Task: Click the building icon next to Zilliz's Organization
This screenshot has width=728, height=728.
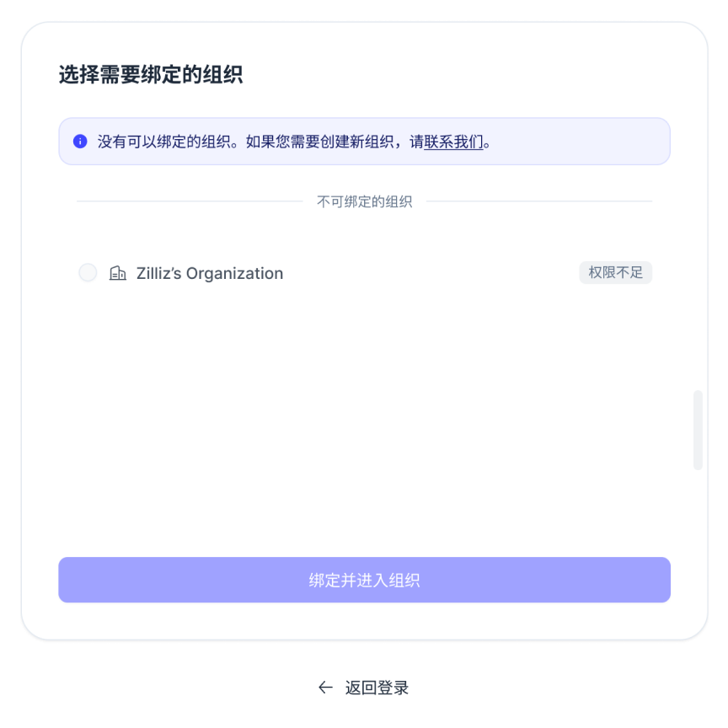Action: tap(118, 272)
